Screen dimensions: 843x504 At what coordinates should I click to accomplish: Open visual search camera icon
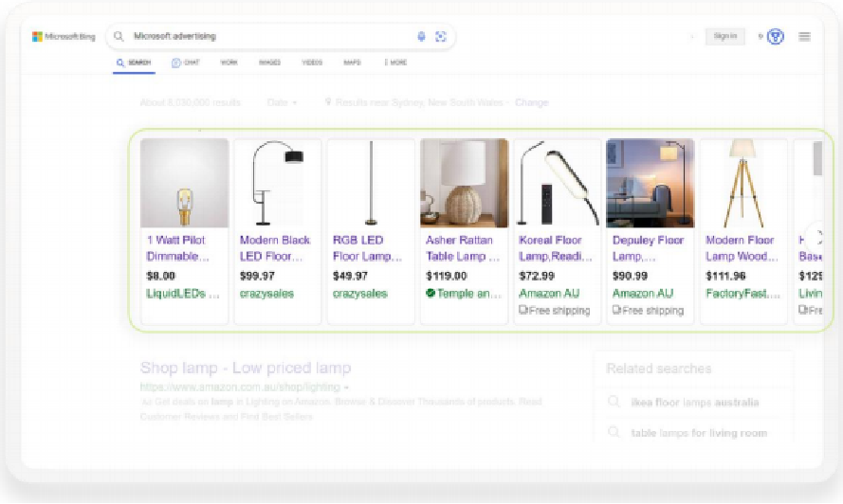[441, 37]
